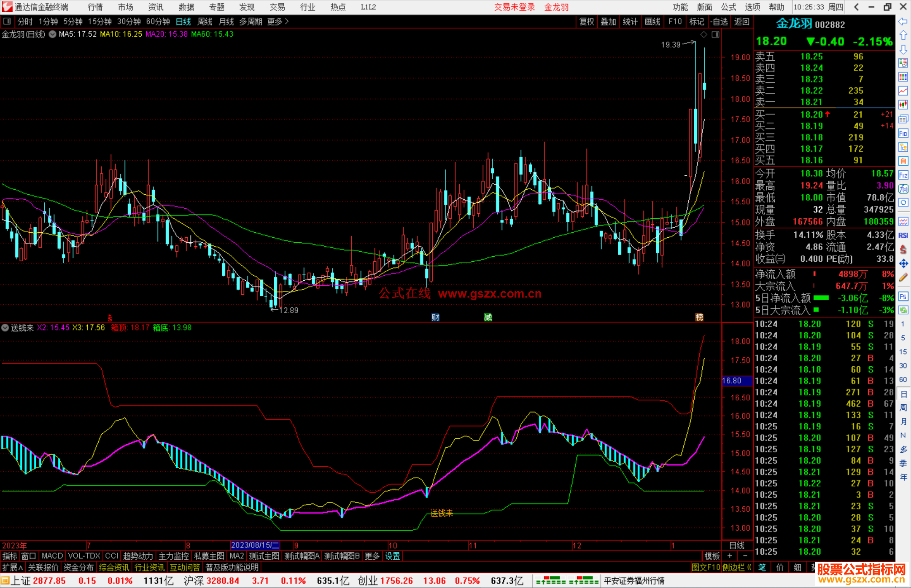Click the plus zoom-in button beside 模板

pyautogui.click(x=730, y=556)
